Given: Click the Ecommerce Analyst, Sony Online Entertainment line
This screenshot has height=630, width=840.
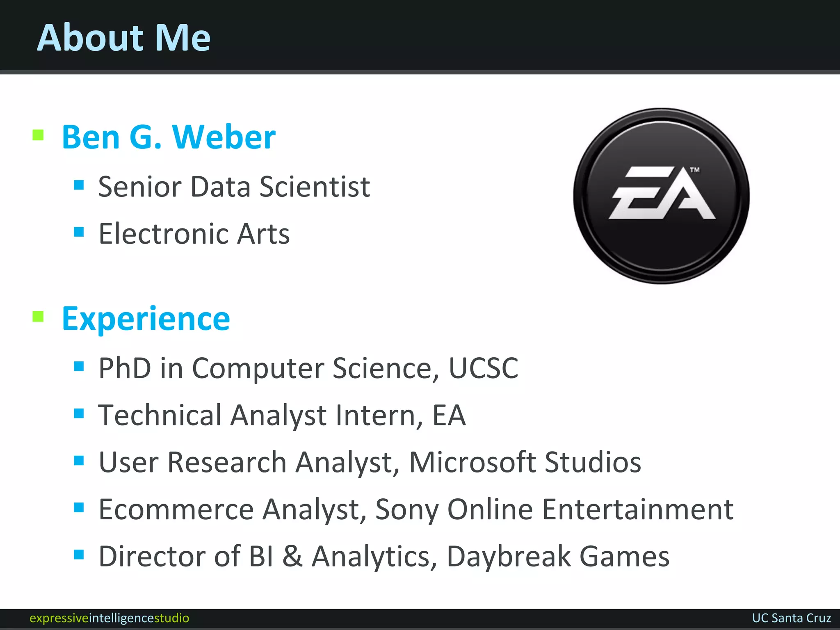Looking at the screenshot, I should pyautogui.click(x=416, y=510).
